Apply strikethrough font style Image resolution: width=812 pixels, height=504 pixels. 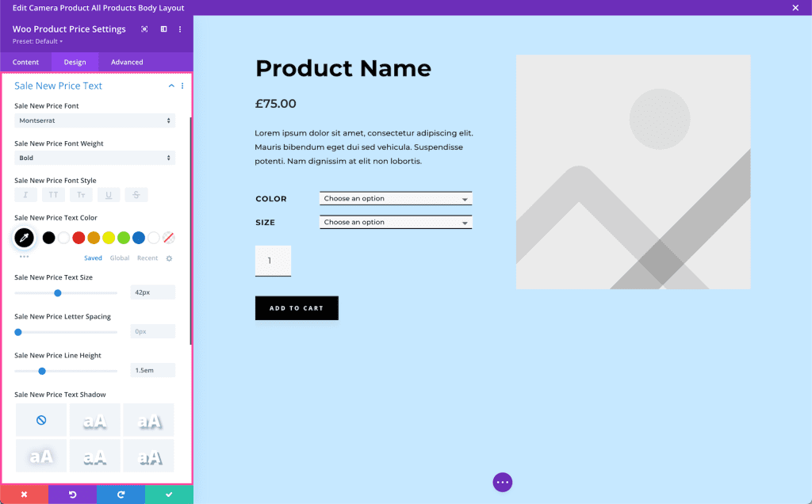click(136, 194)
